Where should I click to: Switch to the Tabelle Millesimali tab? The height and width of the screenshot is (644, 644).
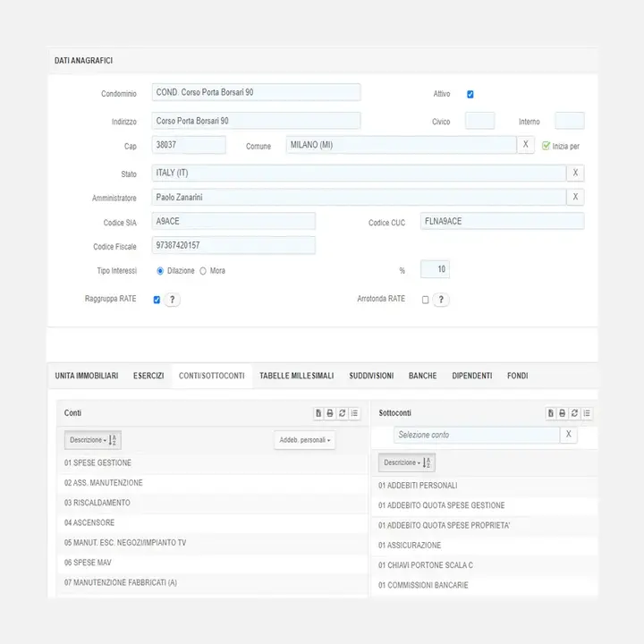tap(296, 376)
